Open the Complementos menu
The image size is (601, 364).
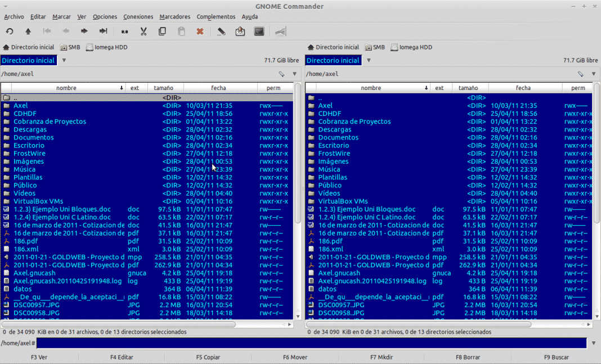coord(216,17)
